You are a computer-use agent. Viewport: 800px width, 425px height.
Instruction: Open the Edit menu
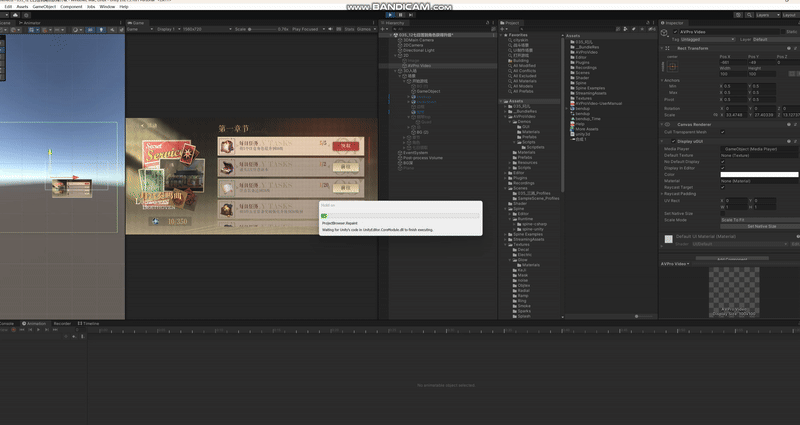pyautogui.click(x=8, y=7)
